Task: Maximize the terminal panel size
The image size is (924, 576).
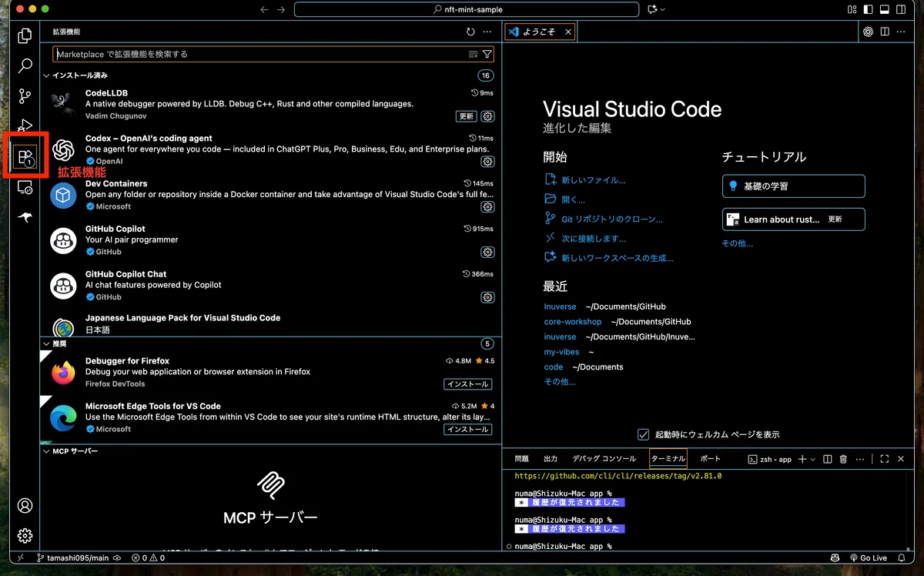Action: pyautogui.click(x=884, y=459)
